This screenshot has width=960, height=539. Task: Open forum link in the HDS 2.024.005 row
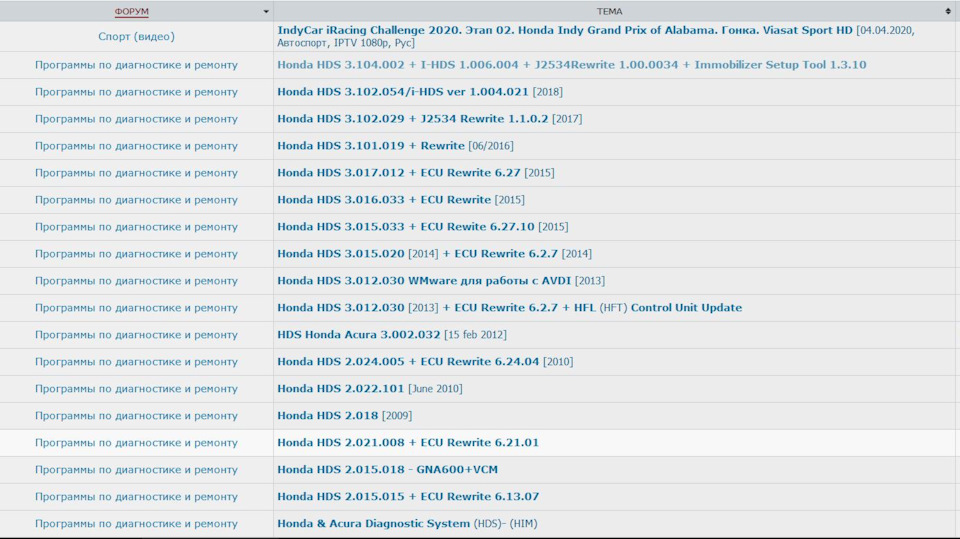[x=137, y=361]
